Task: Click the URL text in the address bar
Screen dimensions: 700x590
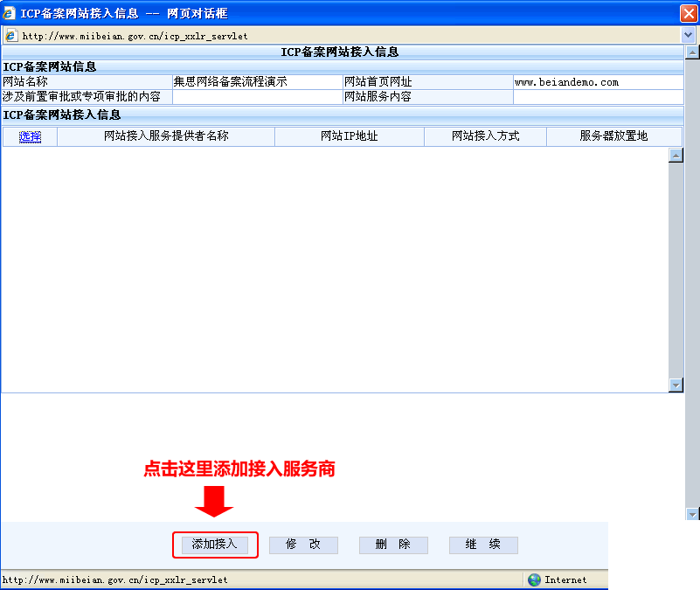Action: pyautogui.click(x=135, y=36)
